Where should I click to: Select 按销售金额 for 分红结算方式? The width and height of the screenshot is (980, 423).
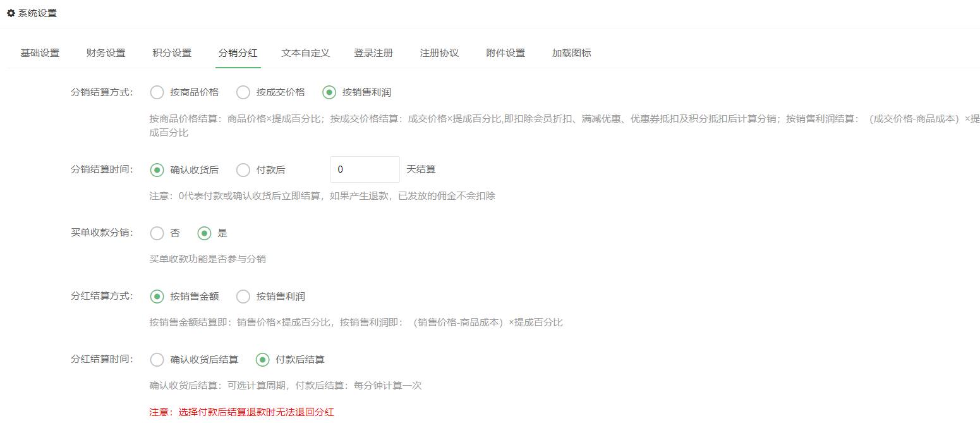point(157,297)
